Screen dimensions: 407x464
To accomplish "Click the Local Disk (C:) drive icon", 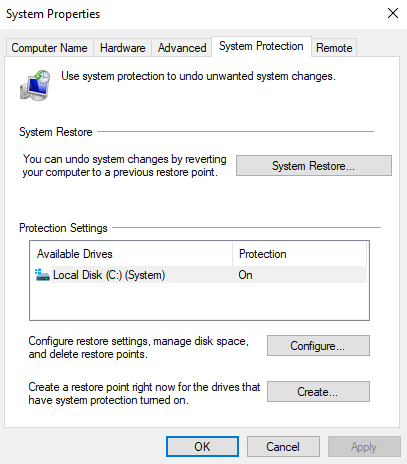I will [x=42, y=275].
